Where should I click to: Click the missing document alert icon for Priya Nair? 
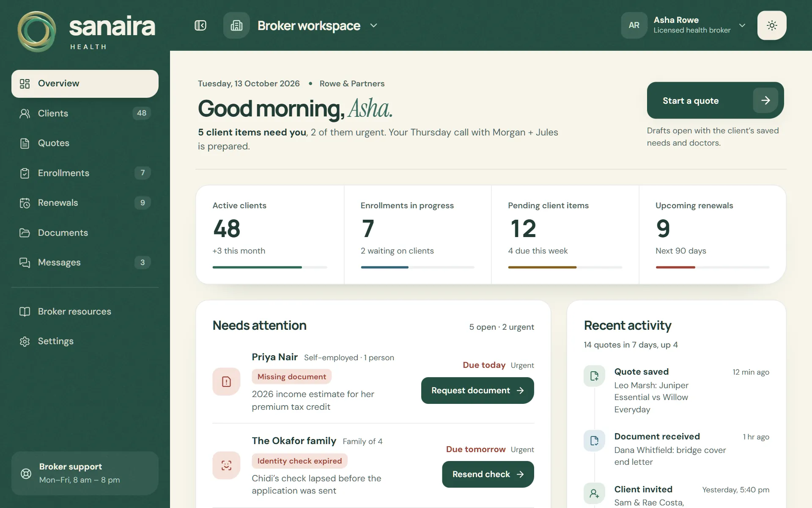tap(226, 382)
